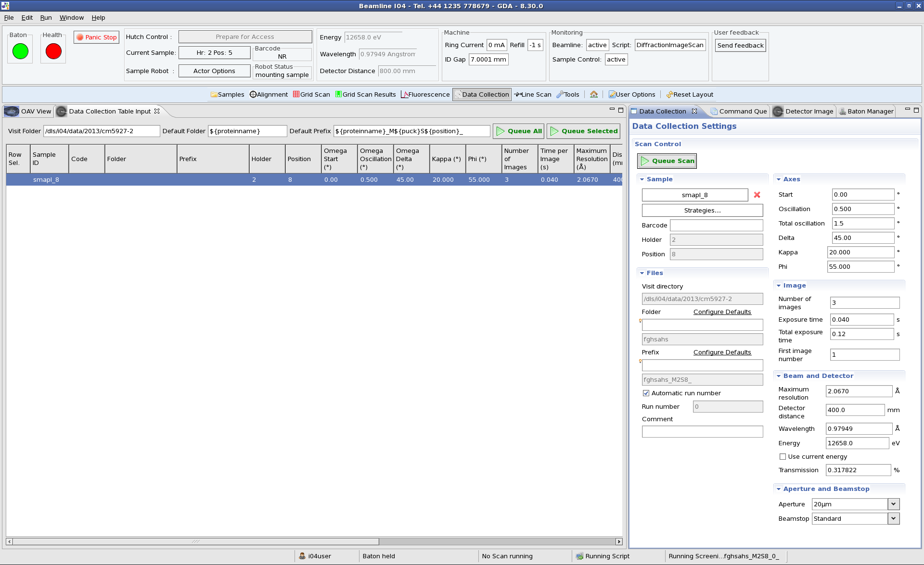Click Configure Defaults link next to Folder
This screenshot has height=565, width=924.
(722, 312)
